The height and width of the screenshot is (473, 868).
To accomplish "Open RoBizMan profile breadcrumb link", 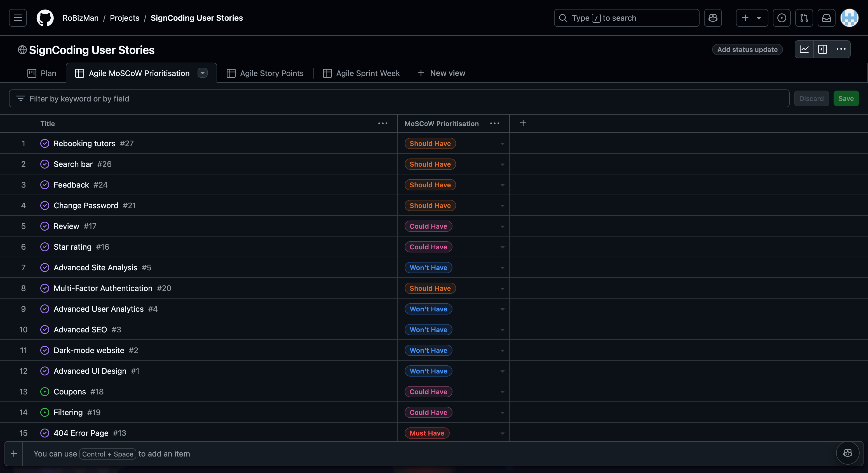I will [81, 18].
